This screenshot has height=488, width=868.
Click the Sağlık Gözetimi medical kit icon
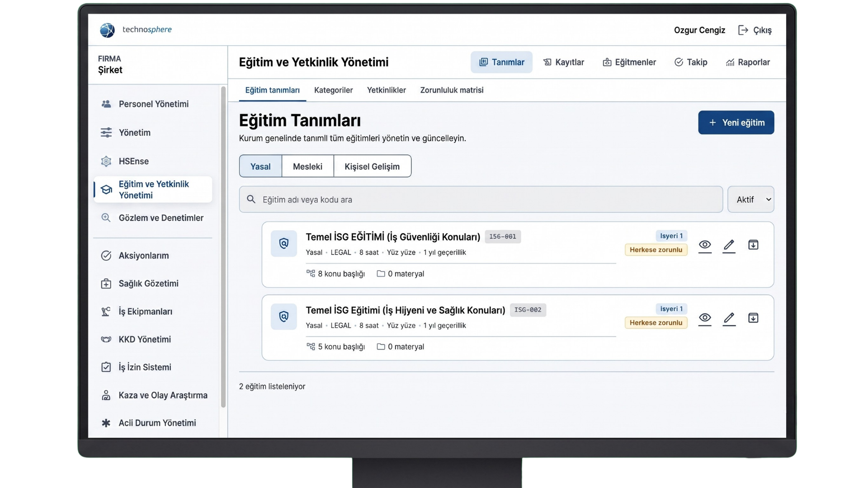click(x=106, y=284)
